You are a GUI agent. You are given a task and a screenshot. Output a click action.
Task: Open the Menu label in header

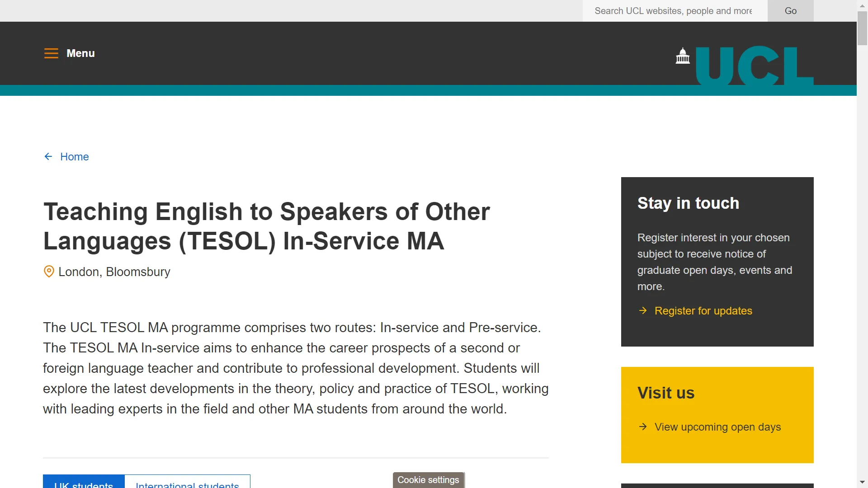click(x=80, y=53)
